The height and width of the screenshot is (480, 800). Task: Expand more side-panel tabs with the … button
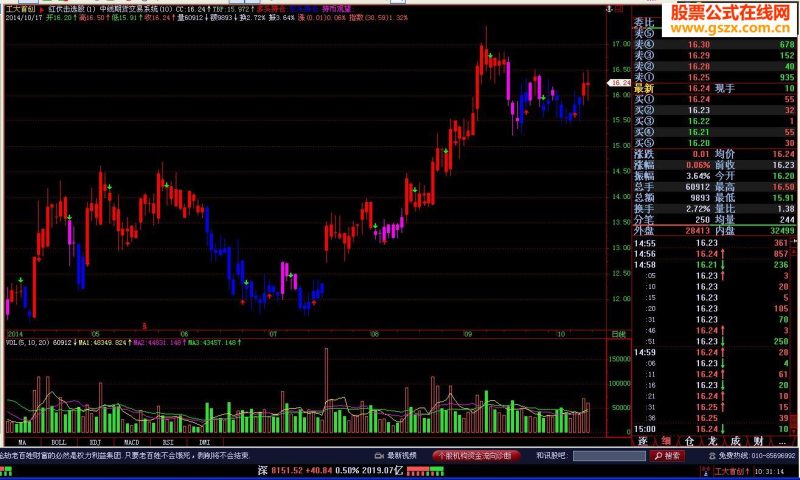click(x=782, y=441)
